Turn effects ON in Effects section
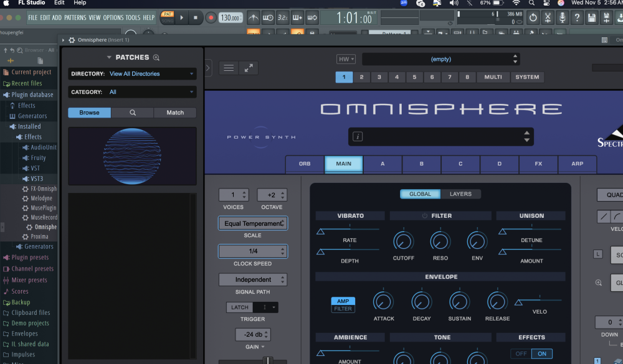This screenshot has height=364, width=623. [x=542, y=354]
